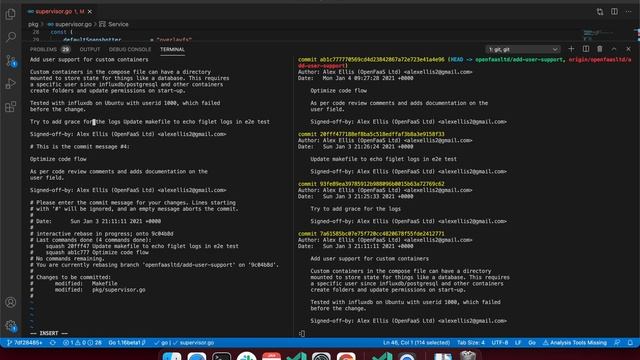This screenshot has width=640, height=360.
Task: Close the supervisor.go editor tab
Action: click(90, 11)
